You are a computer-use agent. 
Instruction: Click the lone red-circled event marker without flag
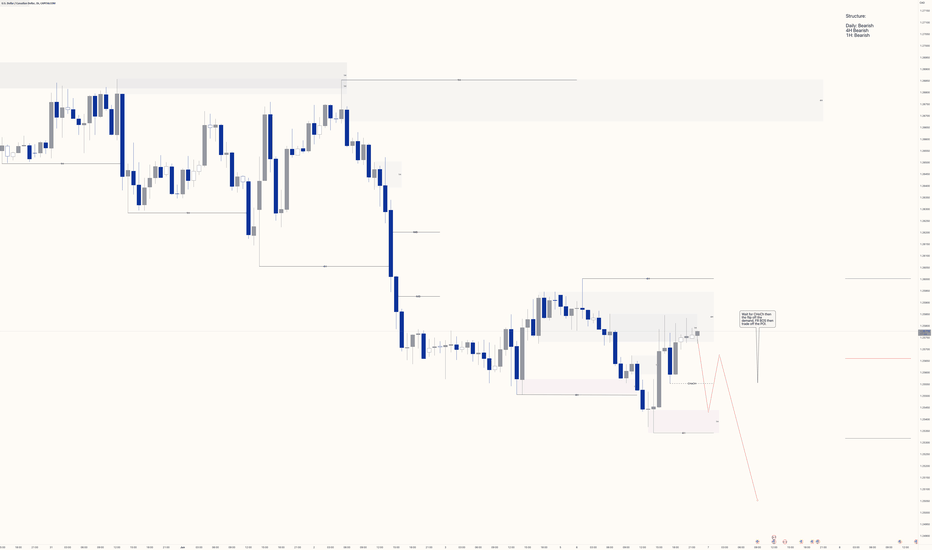point(785,542)
